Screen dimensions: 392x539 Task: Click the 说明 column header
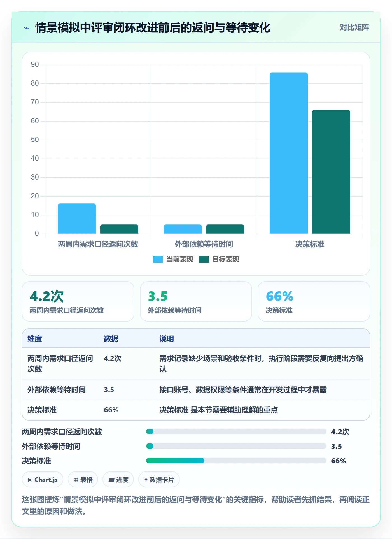tap(167, 339)
